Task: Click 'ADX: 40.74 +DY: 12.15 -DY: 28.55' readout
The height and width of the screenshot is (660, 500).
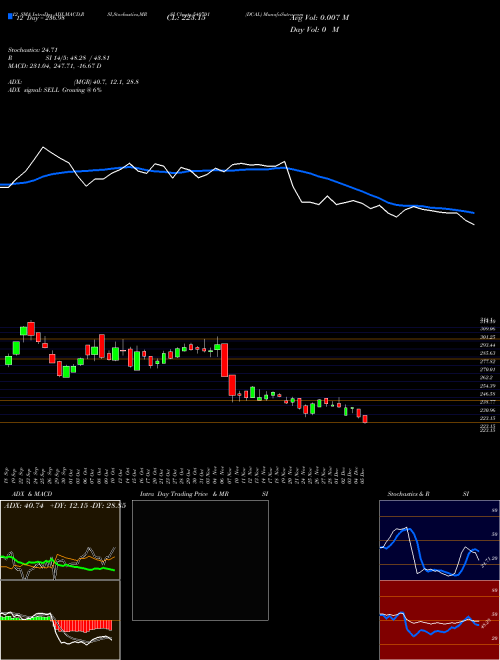Action: pyautogui.click(x=65, y=506)
